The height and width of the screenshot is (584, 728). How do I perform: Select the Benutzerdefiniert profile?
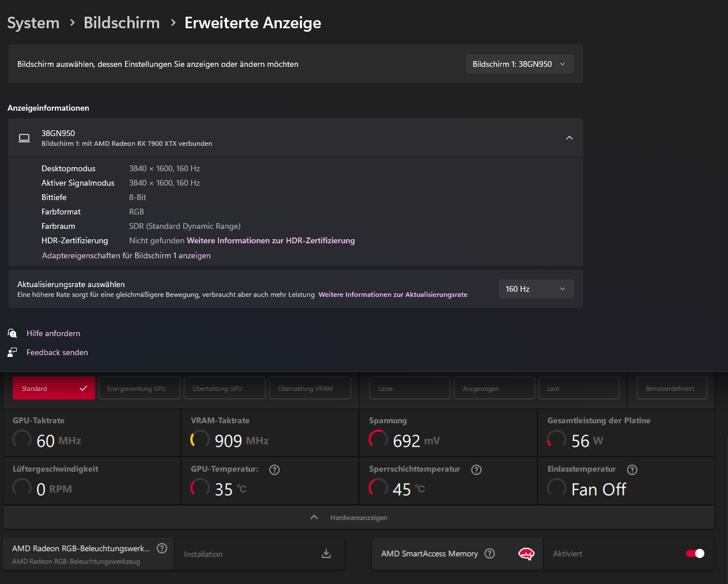pos(672,388)
